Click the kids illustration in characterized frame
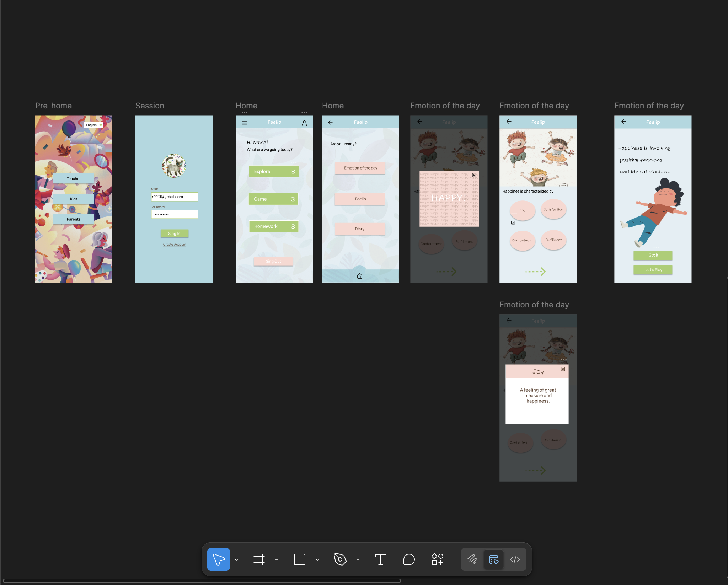 (x=538, y=157)
